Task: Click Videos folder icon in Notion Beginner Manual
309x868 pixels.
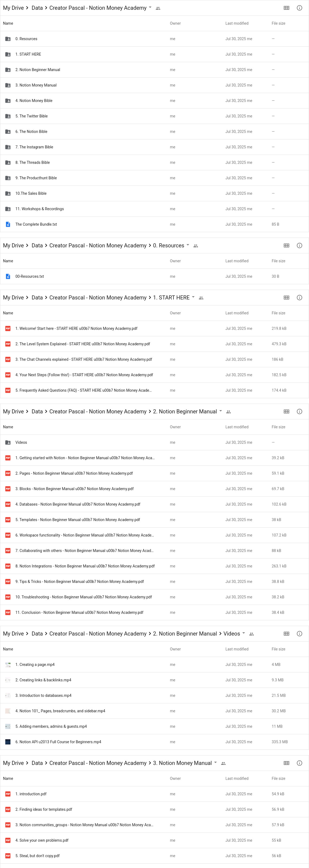Action: pos(8,443)
